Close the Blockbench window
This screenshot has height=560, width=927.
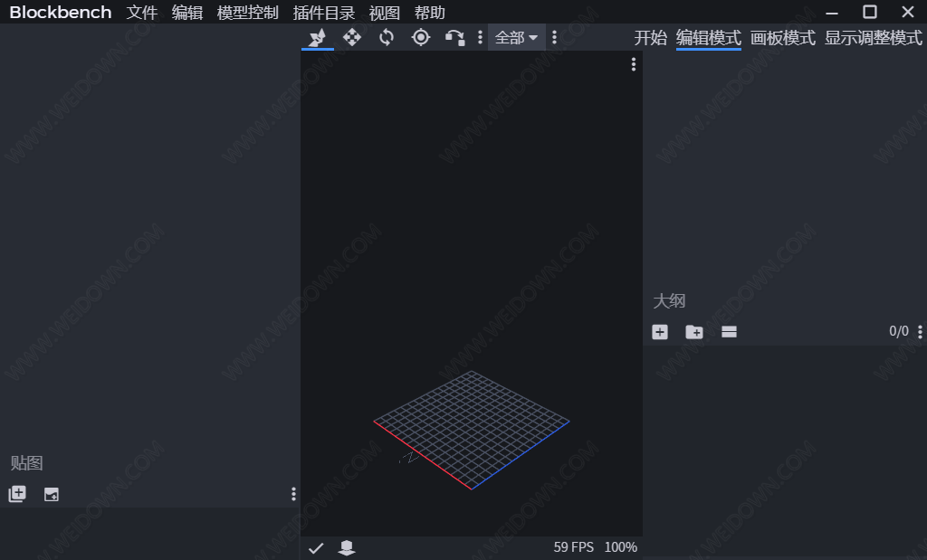(908, 12)
